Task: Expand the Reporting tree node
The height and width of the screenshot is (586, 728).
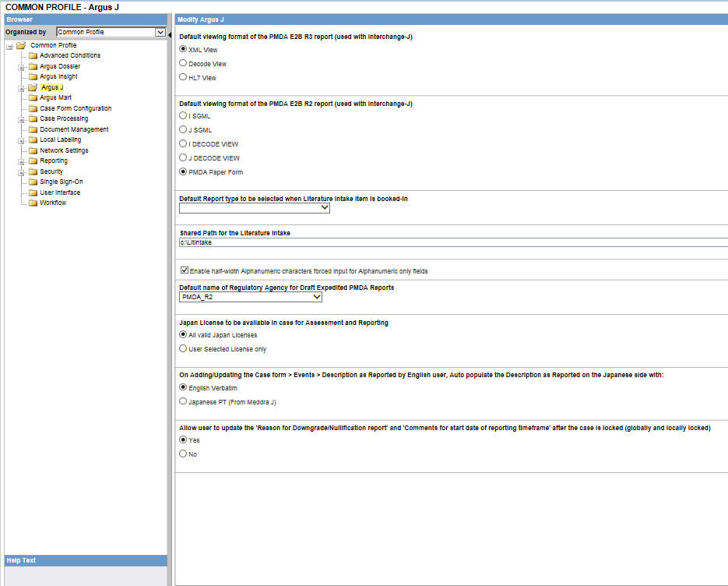Action: pos(21,162)
